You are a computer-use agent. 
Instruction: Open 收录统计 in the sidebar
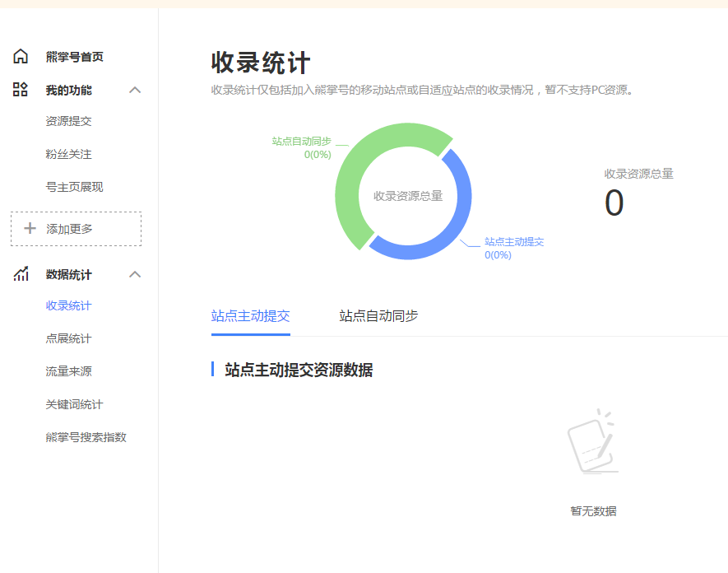pos(68,305)
